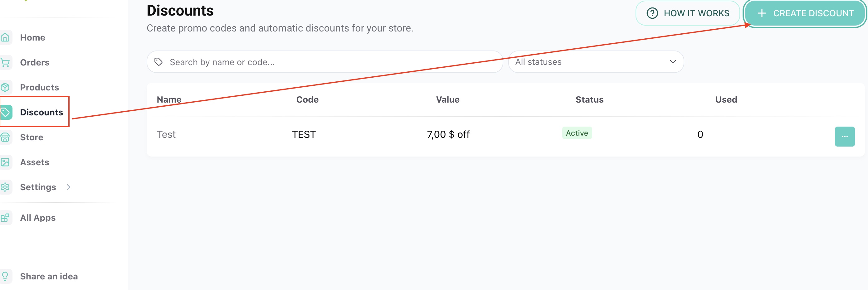Click the Home house icon in sidebar
Image resolution: width=868 pixels, height=290 pixels.
(x=5, y=37)
